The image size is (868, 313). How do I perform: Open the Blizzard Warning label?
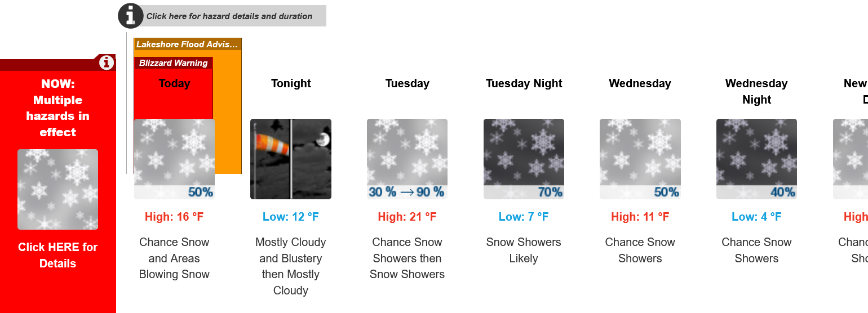click(174, 63)
